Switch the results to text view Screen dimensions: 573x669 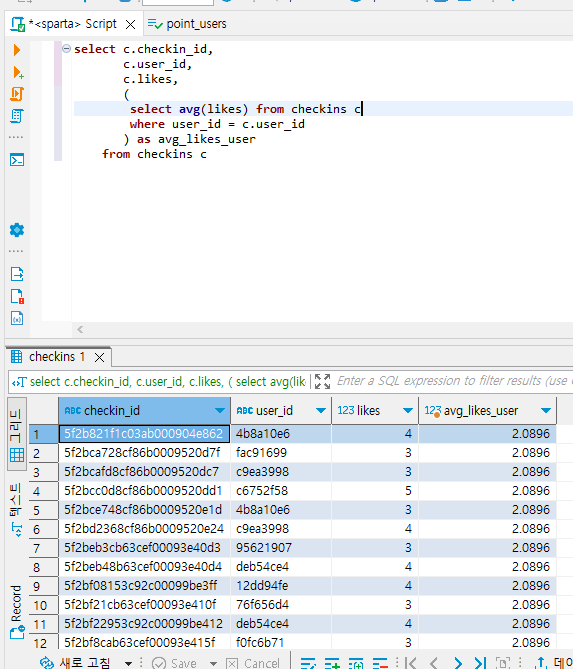click(x=16, y=509)
